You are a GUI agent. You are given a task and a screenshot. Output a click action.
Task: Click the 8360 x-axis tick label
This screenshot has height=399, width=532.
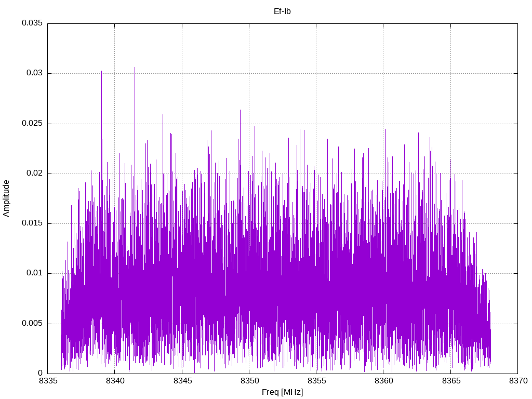click(x=384, y=381)
